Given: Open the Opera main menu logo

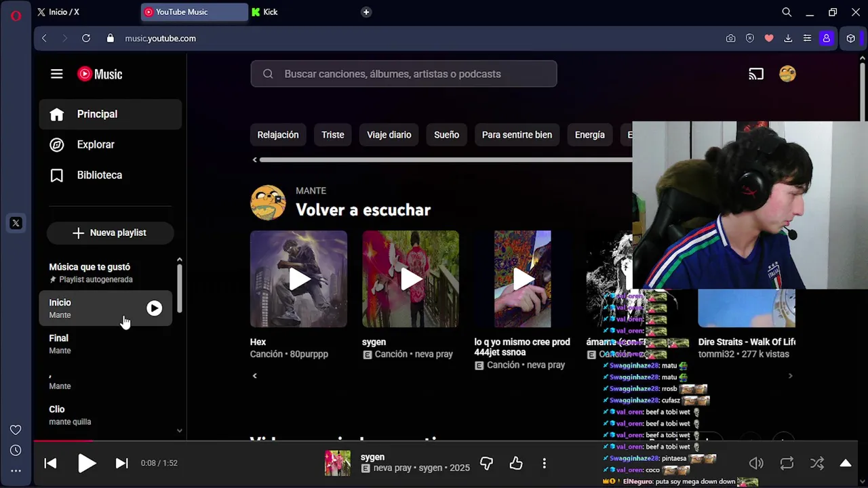Looking at the screenshot, I should [x=16, y=16].
